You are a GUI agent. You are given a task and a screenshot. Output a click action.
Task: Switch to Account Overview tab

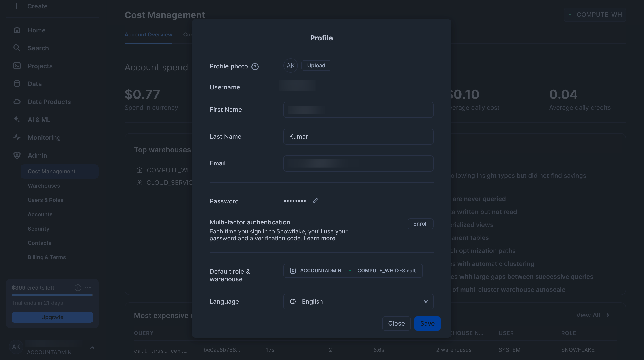[x=148, y=35]
